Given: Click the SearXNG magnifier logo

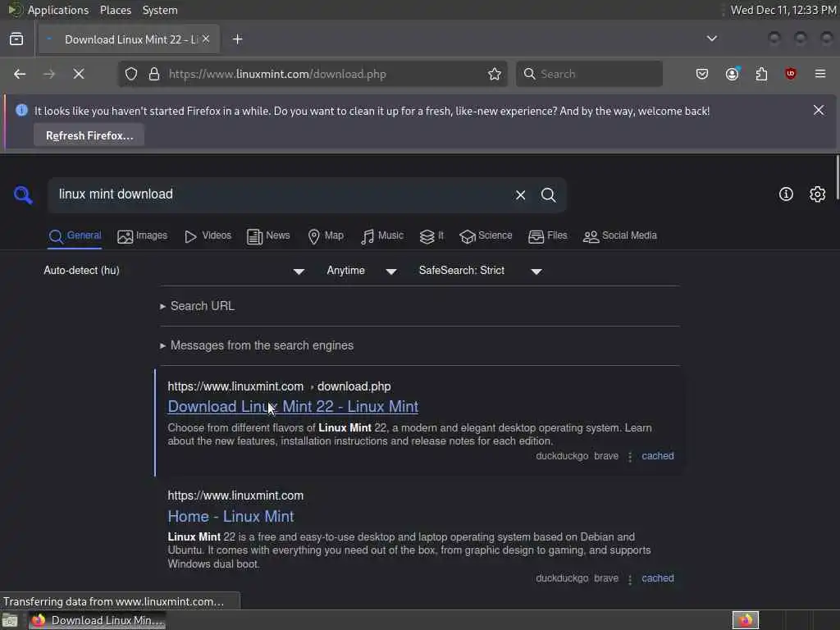Looking at the screenshot, I should tap(23, 194).
